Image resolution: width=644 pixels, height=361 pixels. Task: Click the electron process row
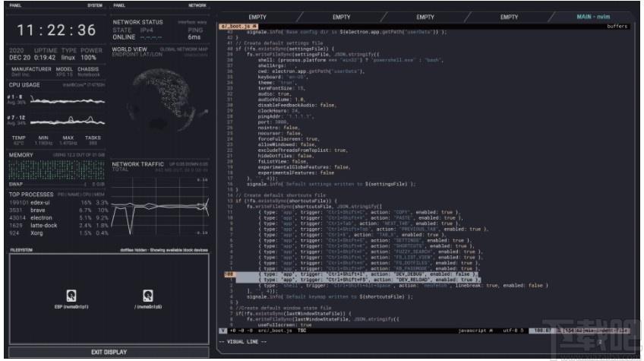pyautogui.click(x=58, y=218)
